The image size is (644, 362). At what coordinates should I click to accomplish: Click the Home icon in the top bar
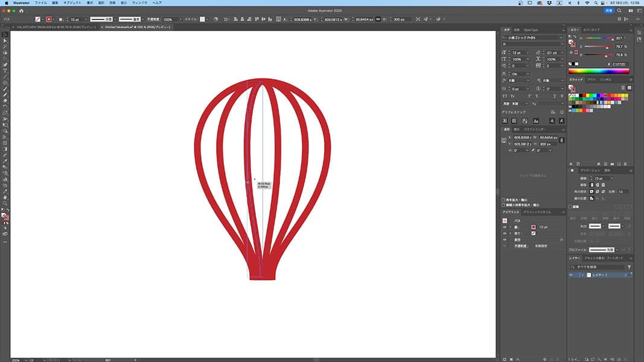coord(21,10)
